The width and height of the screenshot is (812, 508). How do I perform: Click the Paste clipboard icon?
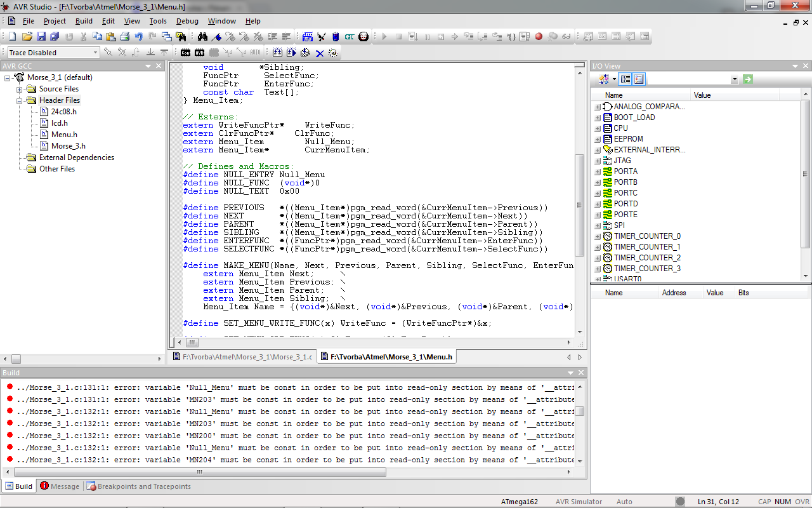pyautogui.click(x=110, y=36)
